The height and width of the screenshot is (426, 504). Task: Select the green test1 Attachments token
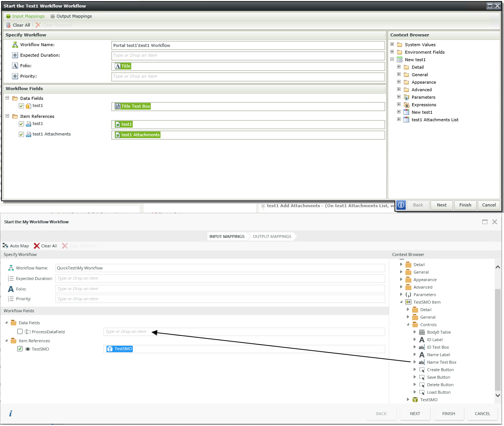[x=138, y=135]
